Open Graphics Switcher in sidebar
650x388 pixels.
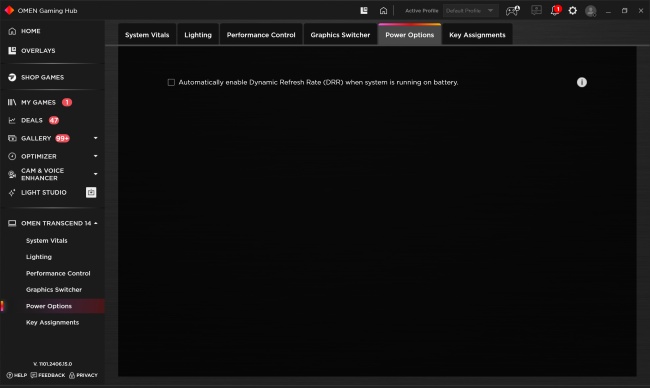(x=54, y=289)
